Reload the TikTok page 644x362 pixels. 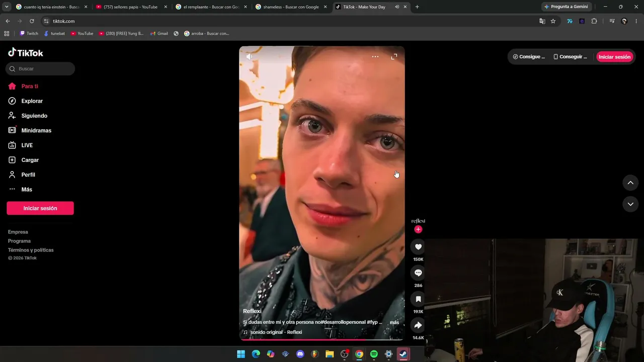click(x=32, y=21)
